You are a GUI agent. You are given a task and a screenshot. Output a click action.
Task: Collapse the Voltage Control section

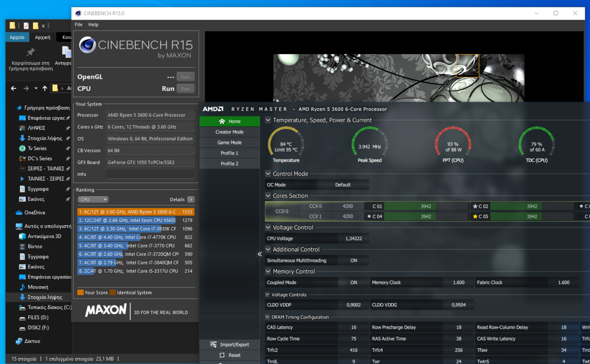tap(268, 227)
